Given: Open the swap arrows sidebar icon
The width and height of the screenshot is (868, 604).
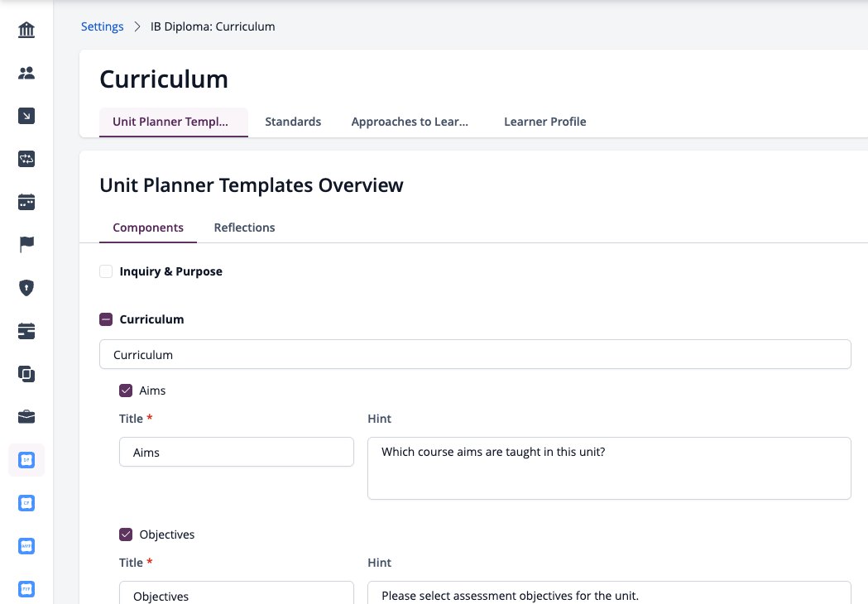Looking at the screenshot, I should pos(26,159).
